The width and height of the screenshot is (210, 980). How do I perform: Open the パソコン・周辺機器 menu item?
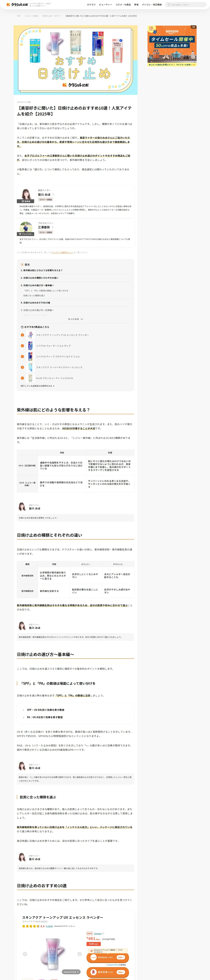pos(152,5)
